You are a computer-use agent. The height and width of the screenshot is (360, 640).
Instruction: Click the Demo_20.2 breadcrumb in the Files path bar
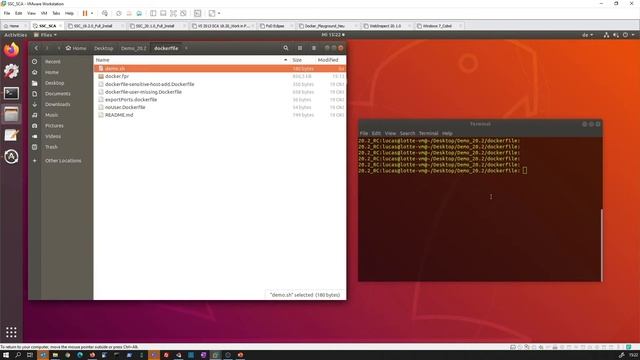pyautogui.click(x=133, y=48)
